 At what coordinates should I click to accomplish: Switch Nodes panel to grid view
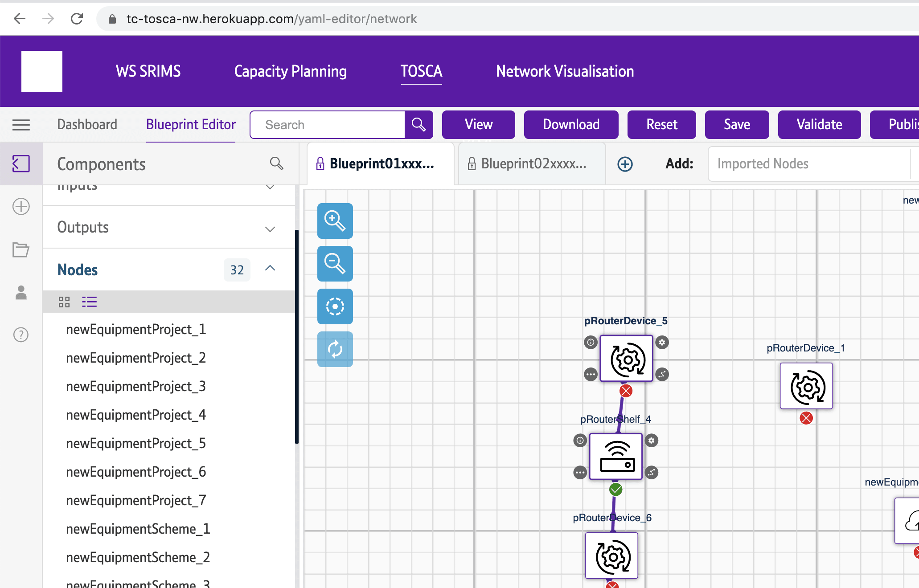[64, 302]
